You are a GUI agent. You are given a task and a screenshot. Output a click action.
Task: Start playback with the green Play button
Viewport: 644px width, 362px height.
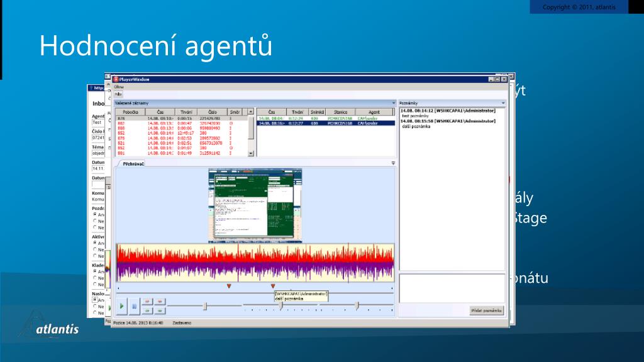(x=121, y=306)
